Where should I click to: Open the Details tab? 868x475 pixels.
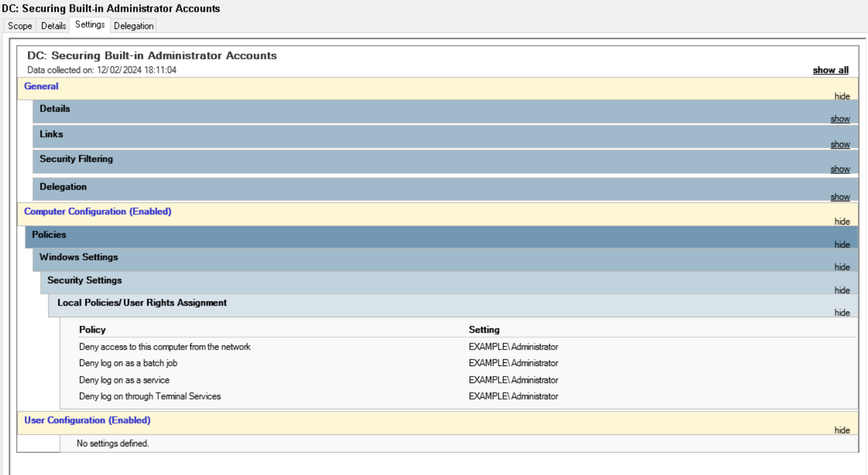pos(54,26)
